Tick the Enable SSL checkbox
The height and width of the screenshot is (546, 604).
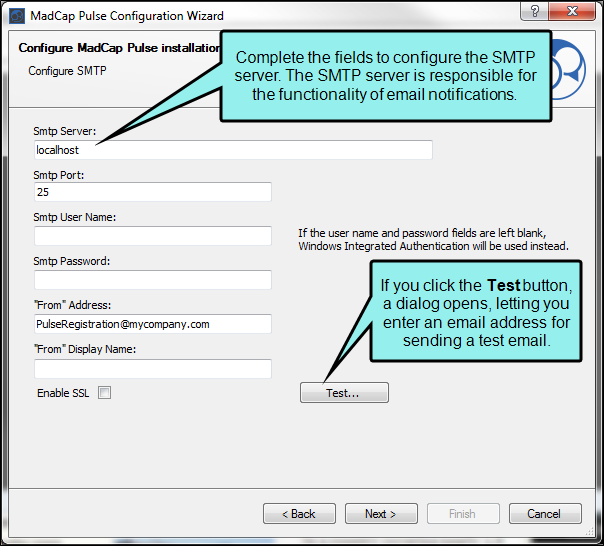tap(104, 393)
